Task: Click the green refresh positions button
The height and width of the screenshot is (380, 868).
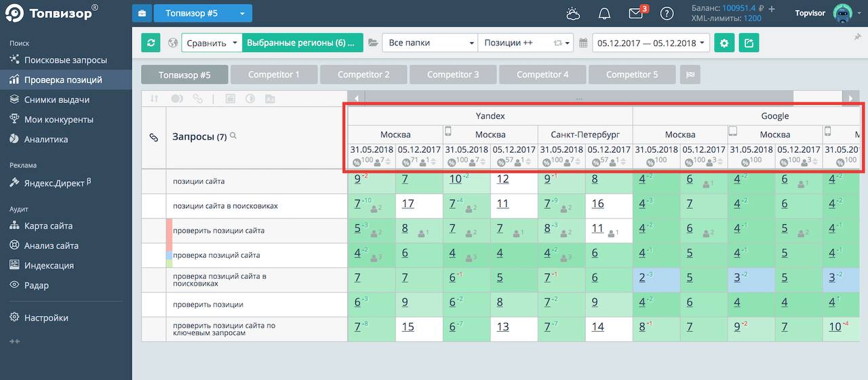Action: (x=151, y=43)
